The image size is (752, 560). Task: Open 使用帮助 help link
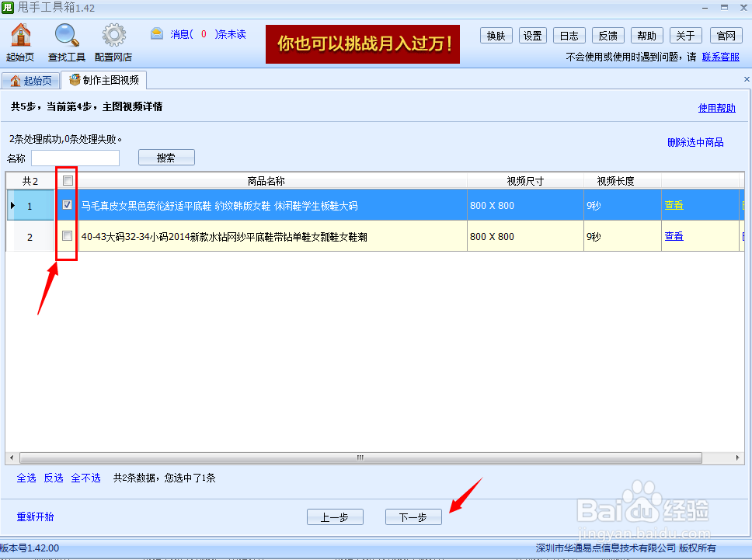[x=716, y=107]
